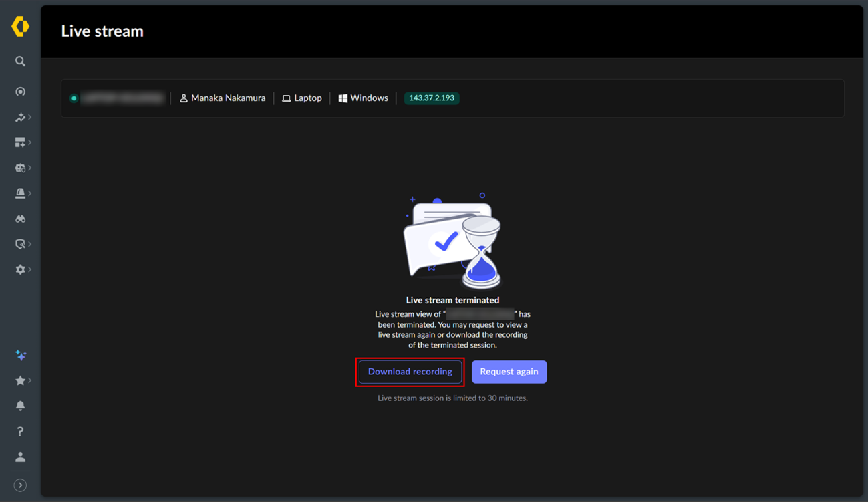Open search from the sidebar magnifier

pyautogui.click(x=20, y=61)
